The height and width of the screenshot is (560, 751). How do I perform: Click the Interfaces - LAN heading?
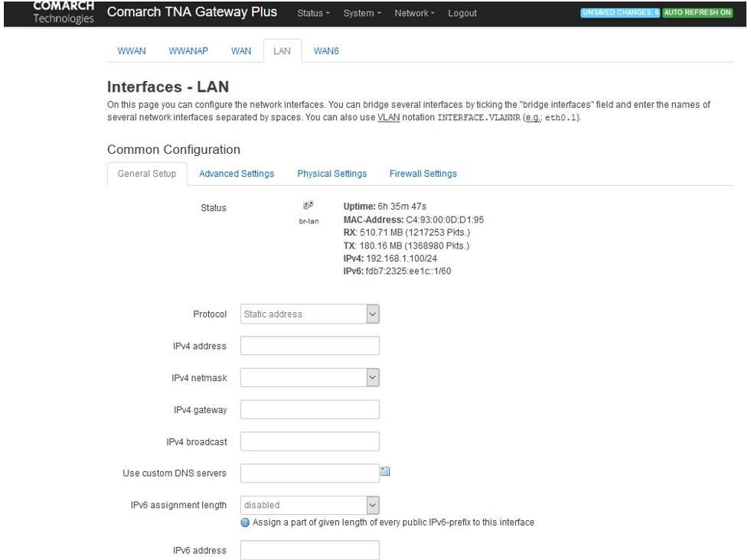tap(168, 86)
